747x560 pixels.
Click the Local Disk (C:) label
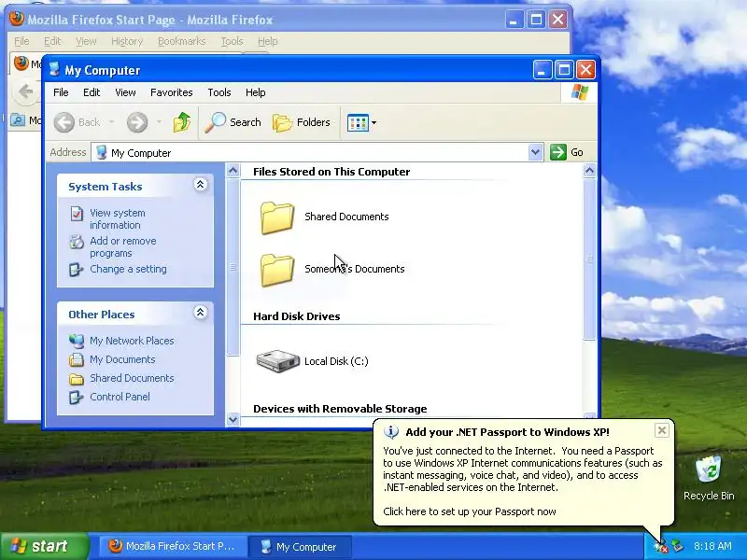coord(336,361)
